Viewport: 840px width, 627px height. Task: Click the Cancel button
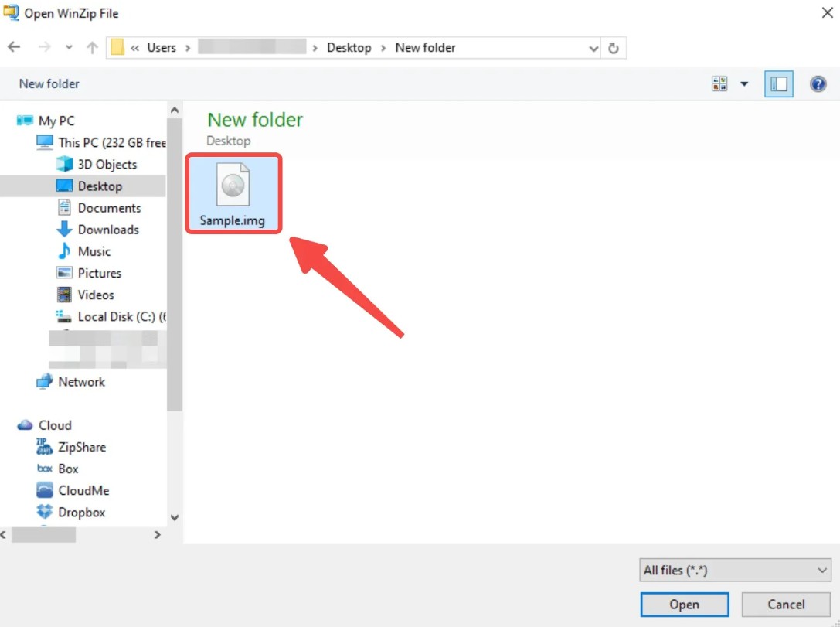(x=786, y=605)
